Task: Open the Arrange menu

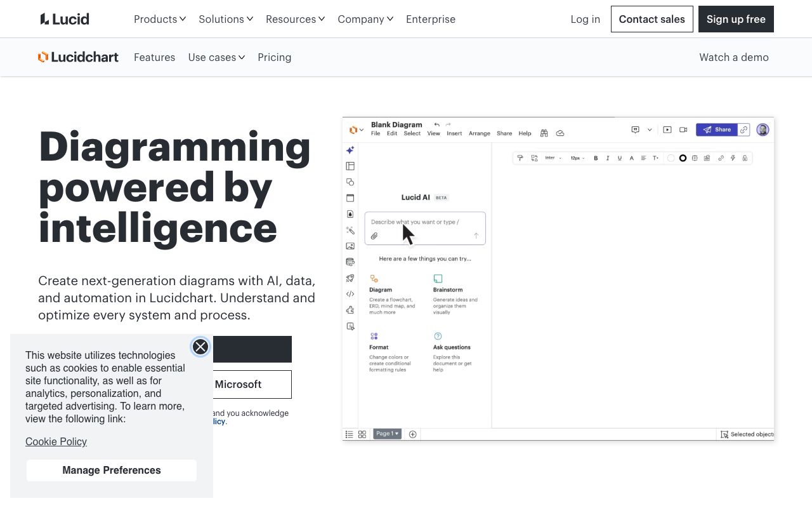Action: point(480,133)
